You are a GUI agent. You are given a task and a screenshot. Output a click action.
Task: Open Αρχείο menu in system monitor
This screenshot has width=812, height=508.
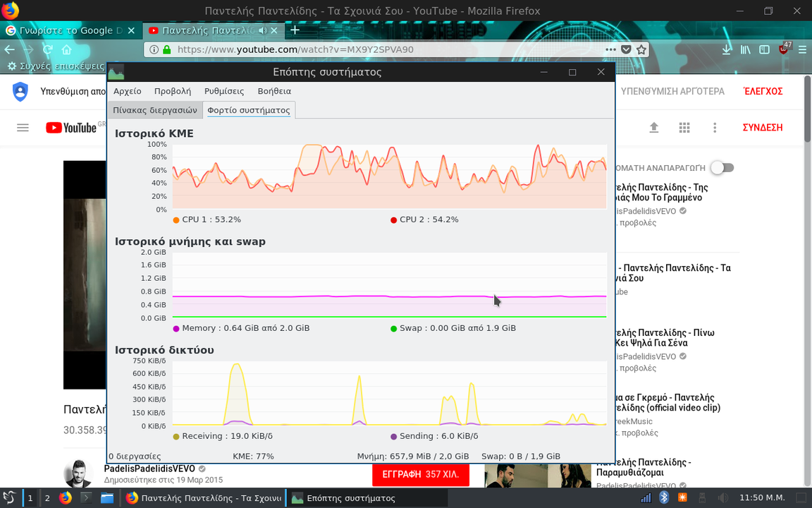tap(128, 91)
